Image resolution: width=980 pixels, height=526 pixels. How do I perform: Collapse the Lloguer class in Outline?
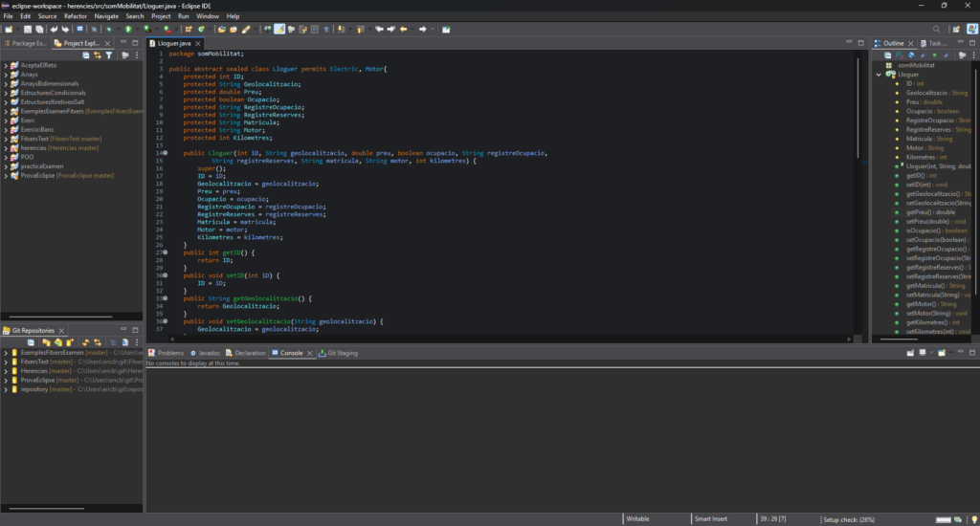(880, 74)
